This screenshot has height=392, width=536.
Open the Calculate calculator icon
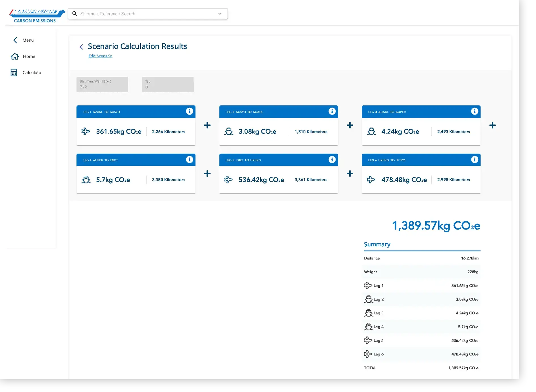tap(14, 73)
